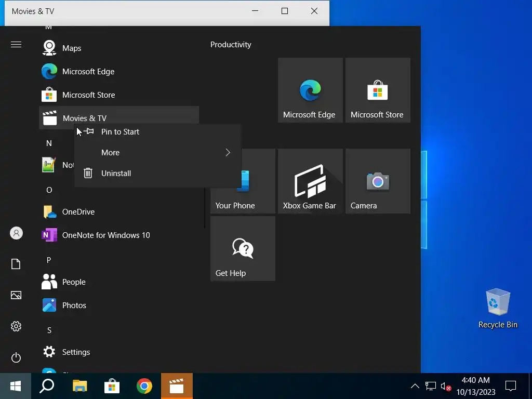This screenshot has height=399, width=532.
Task: Select Pin to Start in context menu
Action: (158, 132)
